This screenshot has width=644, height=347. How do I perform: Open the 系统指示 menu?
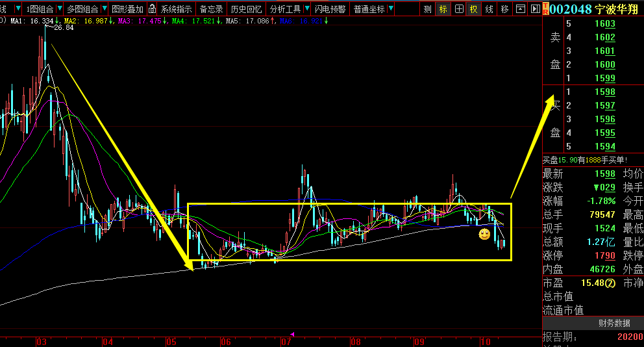click(176, 9)
